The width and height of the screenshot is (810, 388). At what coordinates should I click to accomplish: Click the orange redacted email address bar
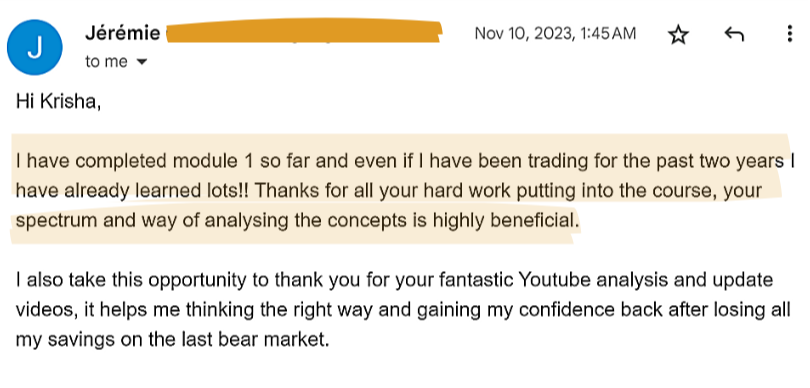click(304, 32)
